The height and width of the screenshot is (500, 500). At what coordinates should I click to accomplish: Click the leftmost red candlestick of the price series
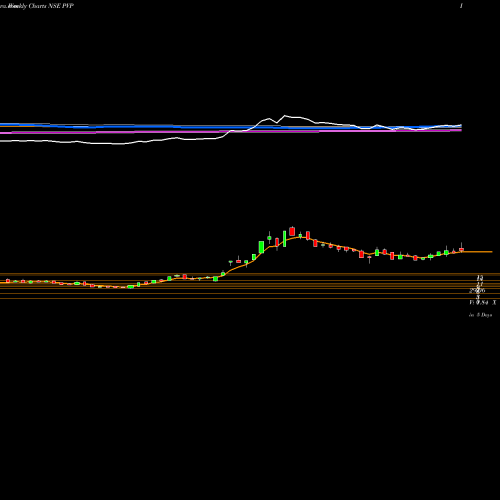click(x=8, y=281)
